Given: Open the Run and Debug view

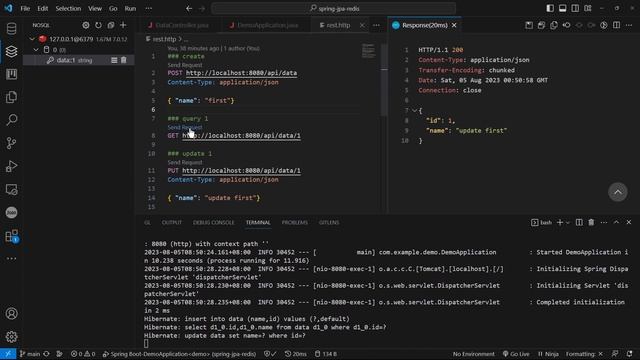Looking at the screenshot, I should click(x=11, y=166).
